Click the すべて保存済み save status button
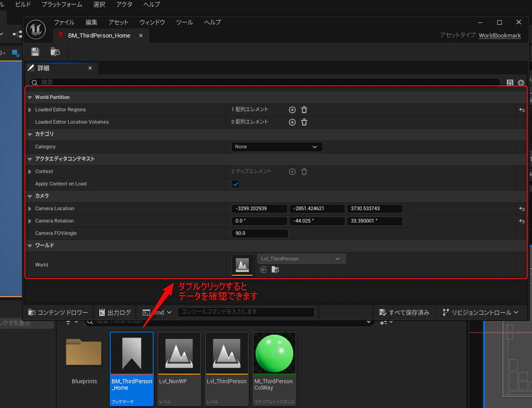The width and height of the screenshot is (532, 408). coord(404,313)
